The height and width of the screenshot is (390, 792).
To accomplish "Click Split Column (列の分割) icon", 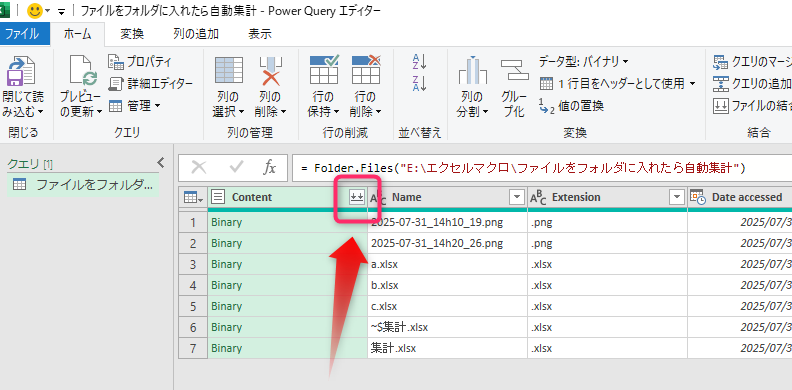I will coord(472,71).
